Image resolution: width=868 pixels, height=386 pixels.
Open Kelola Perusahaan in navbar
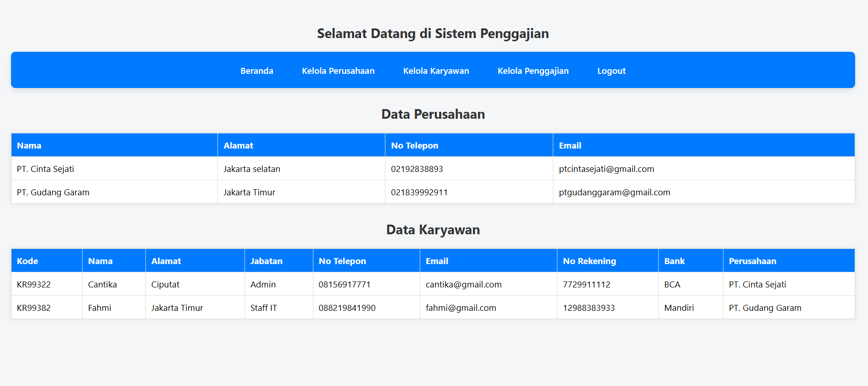pos(338,71)
